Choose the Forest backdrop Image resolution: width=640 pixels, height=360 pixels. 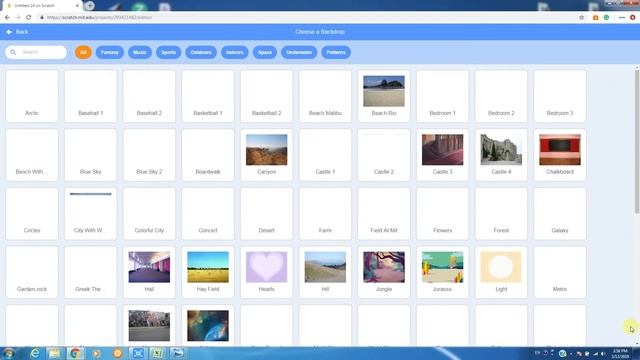point(501,214)
